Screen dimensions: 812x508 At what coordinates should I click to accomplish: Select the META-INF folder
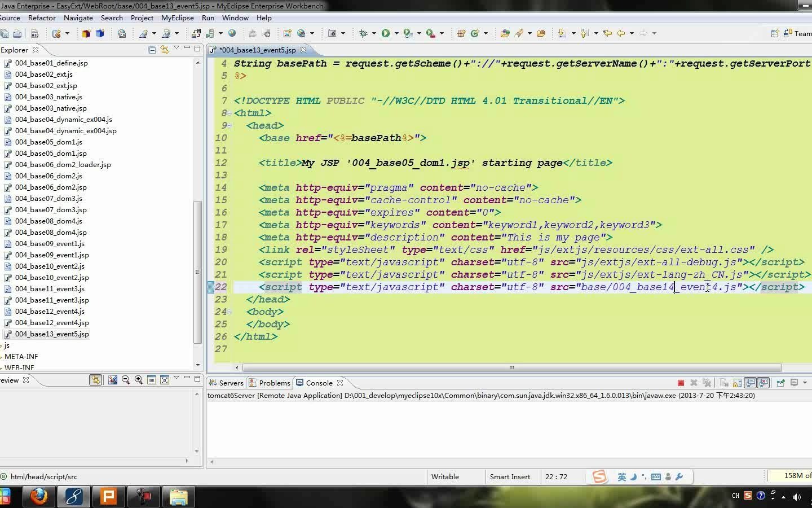(x=21, y=357)
